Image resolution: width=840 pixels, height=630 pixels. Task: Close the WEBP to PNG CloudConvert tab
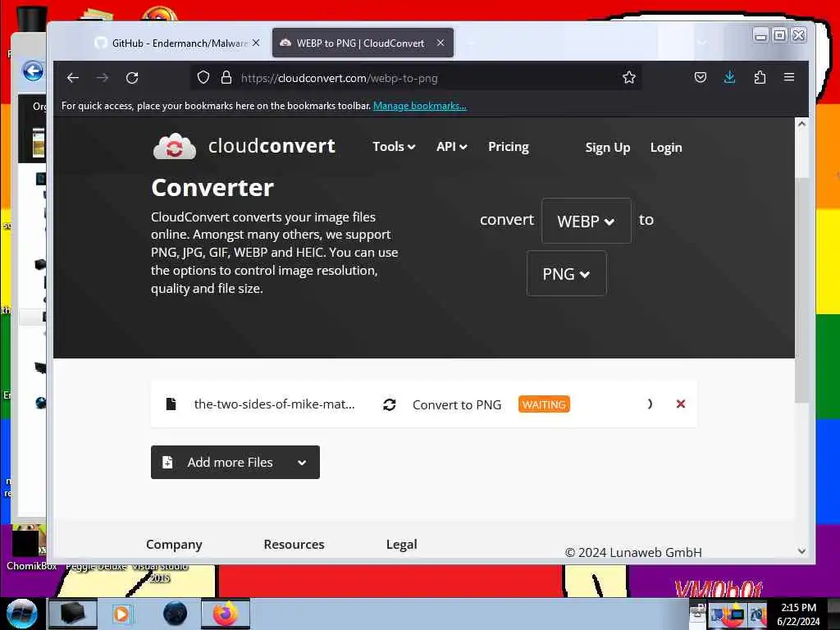[x=441, y=43]
